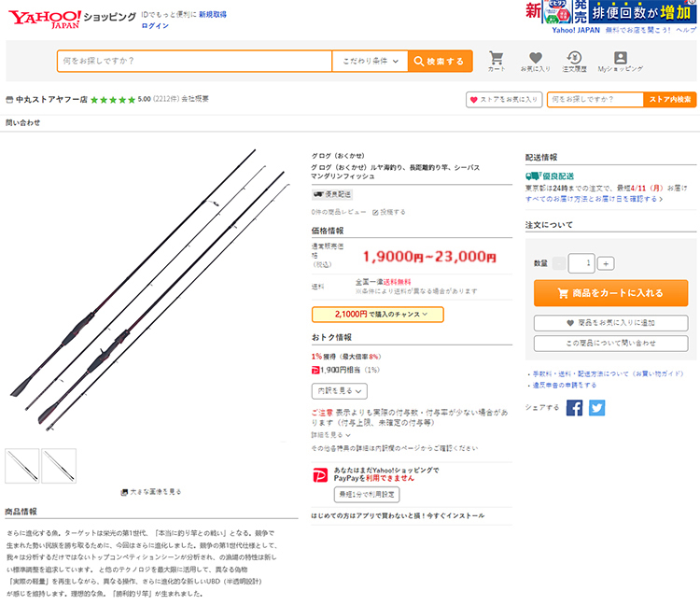The width and height of the screenshot is (700, 605).
Task: Share the product on Facebook
Action: (x=574, y=408)
